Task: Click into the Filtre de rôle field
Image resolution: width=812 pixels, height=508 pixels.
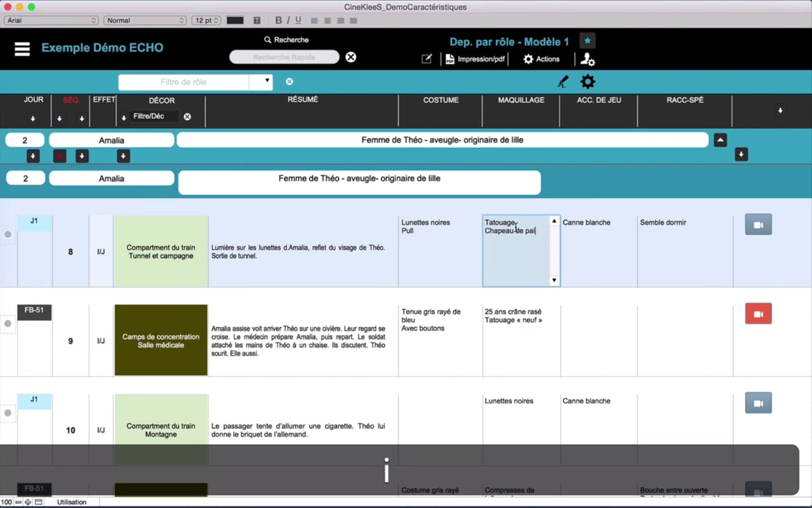Action: tap(184, 82)
